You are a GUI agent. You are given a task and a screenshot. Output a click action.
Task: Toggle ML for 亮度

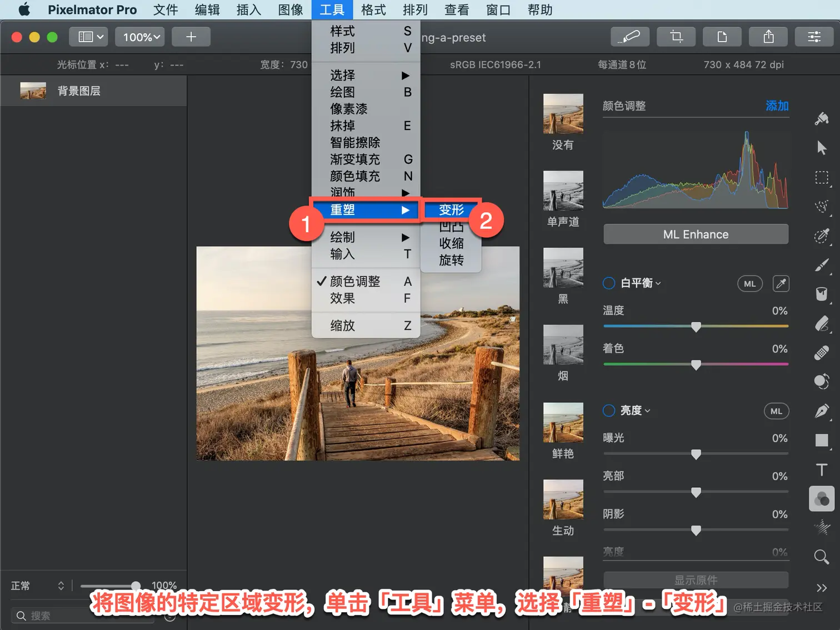click(776, 411)
